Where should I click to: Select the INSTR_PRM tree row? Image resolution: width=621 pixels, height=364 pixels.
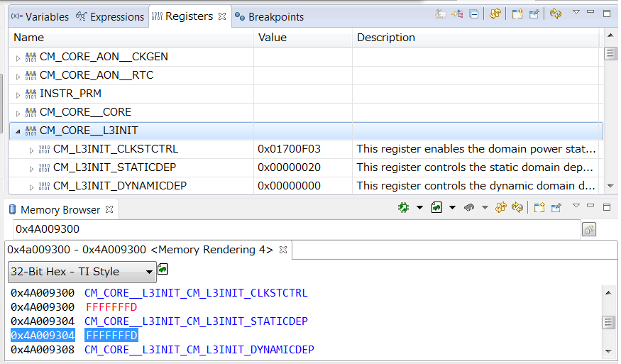[306, 94]
